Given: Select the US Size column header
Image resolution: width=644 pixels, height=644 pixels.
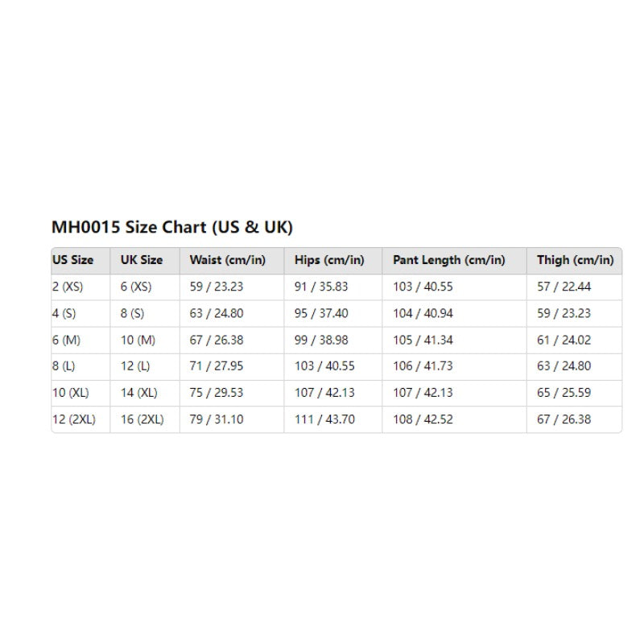Looking at the screenshot, I should click(x=72, y=260).
